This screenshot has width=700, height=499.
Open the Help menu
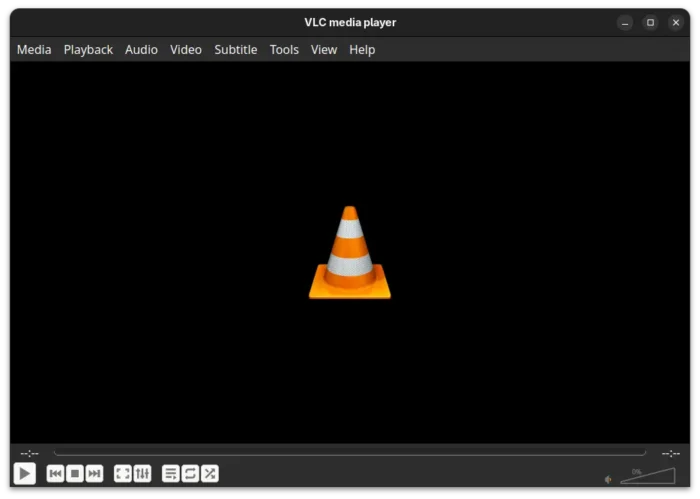[362, 49]
